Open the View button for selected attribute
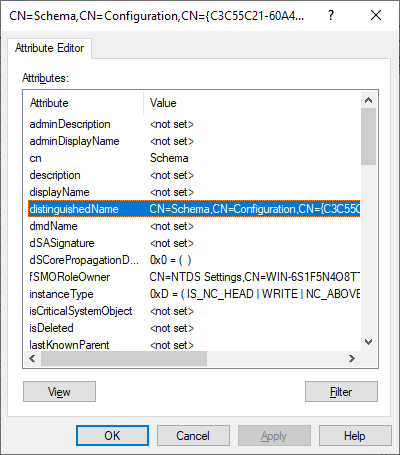Viewport: 400px width, 455px height. tap(59, 392)
